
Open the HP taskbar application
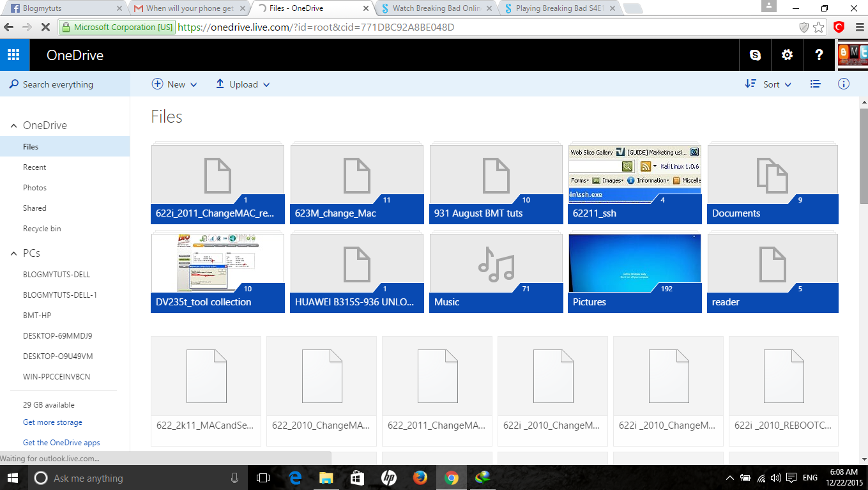(x=389, y=478)
